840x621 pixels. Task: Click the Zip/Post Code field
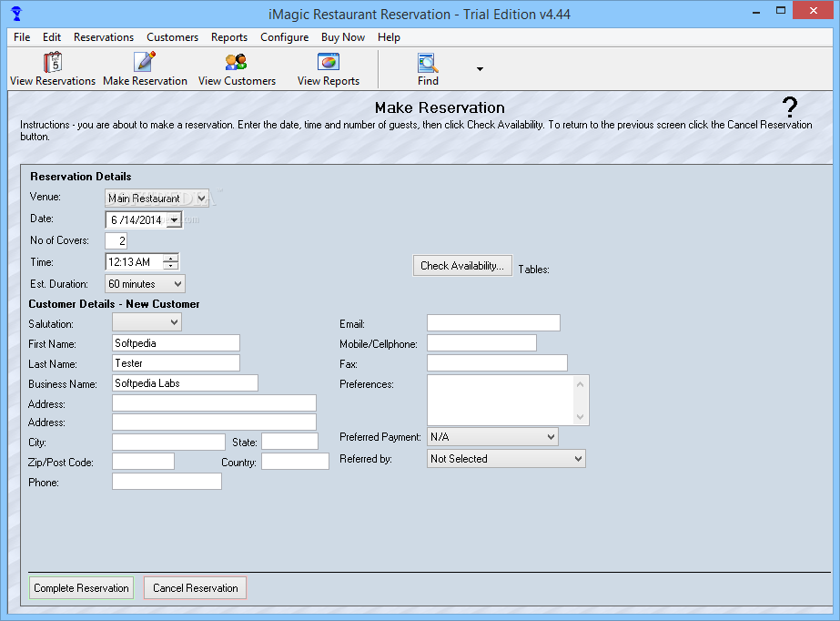(143, 462)
